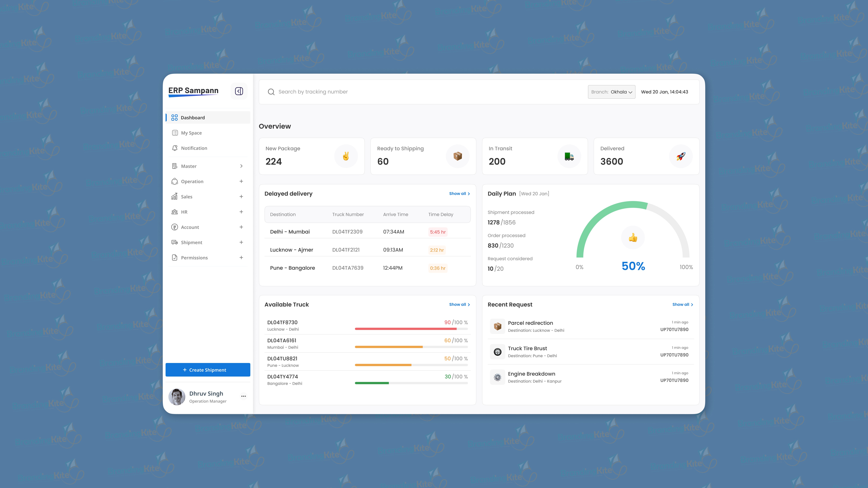Expand the Shipment section plus icon
This screenshot has width=868, height=488.
241,242
